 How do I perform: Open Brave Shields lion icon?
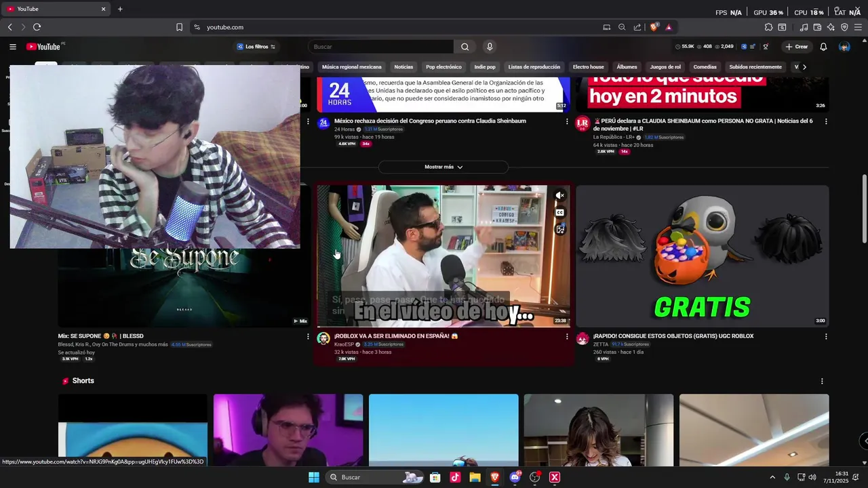pyautogui.click(x=654, y=27)
